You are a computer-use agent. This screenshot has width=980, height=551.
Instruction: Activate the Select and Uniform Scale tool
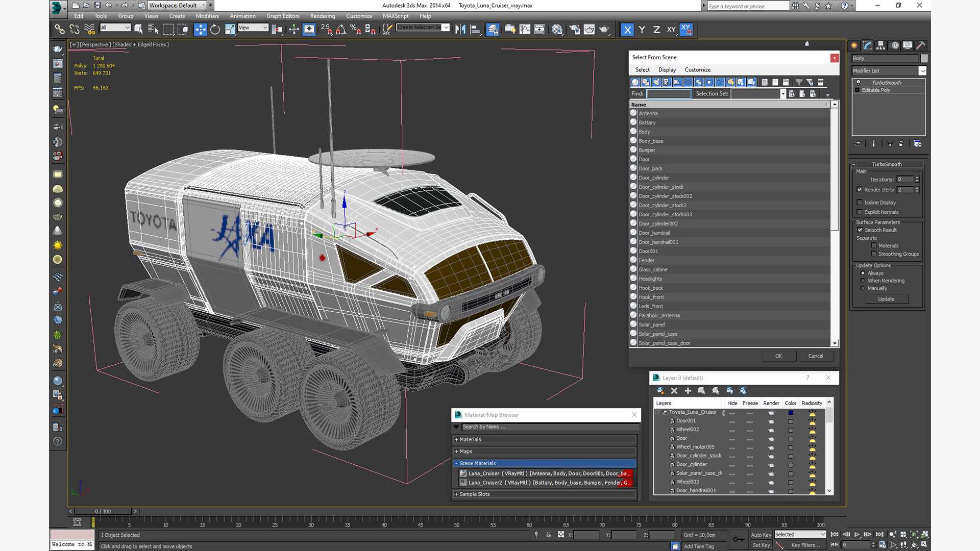pos(230,30)
